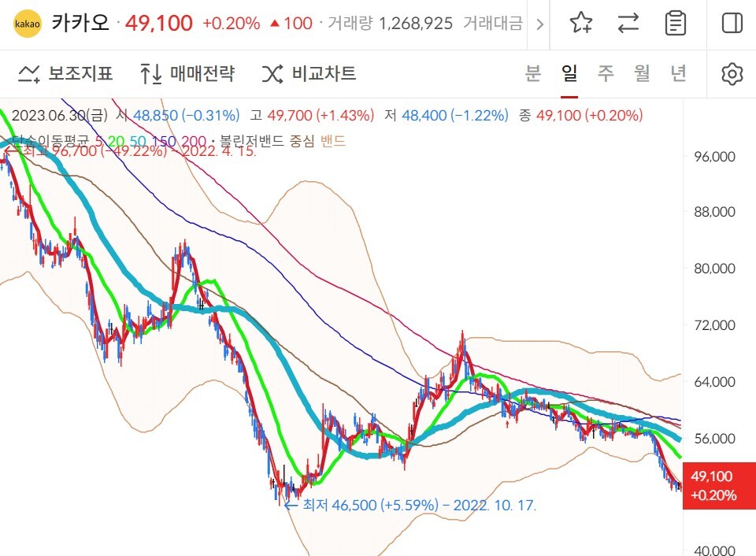
Task: Click the 시 48,850 open price value
Action: point(186,115)
